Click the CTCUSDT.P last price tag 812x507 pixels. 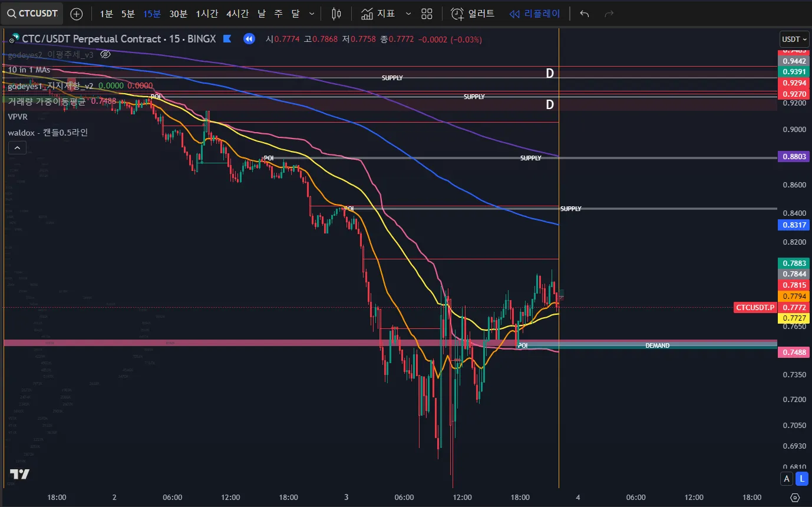coord(755,307)
